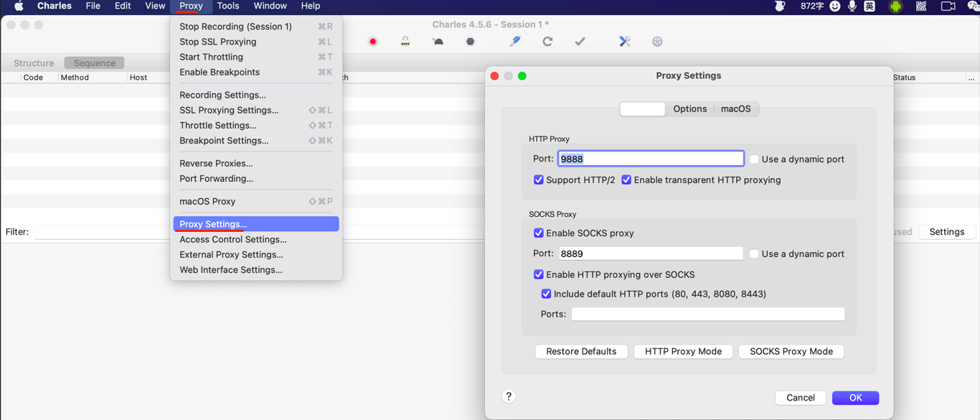Viewport: 980px width, 420px height.
Task: Select Enable Breakpoints menu item
Action: (256, 73)
